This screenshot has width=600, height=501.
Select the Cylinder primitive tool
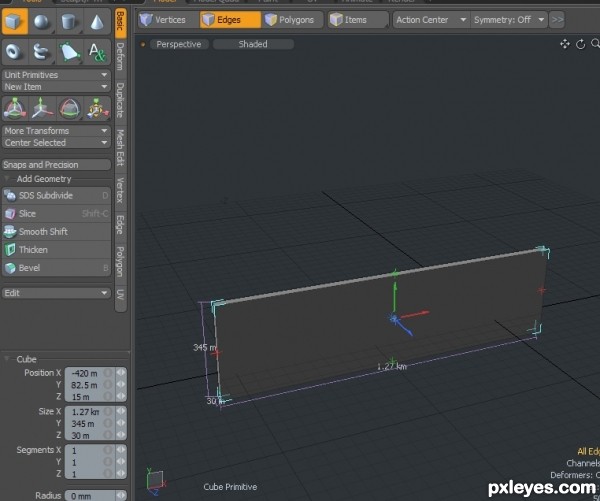tap(69, 22)
